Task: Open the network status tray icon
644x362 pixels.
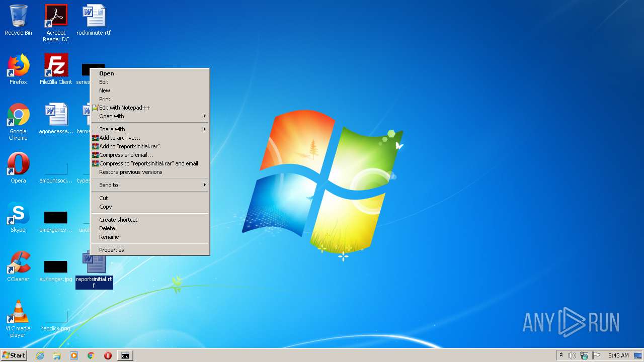Action: (584, 355)
